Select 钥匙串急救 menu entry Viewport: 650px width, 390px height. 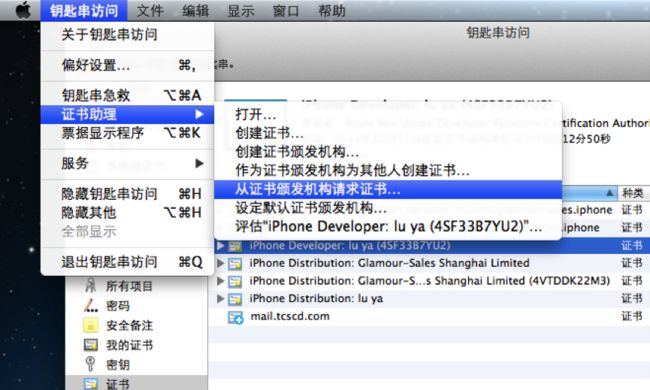tap(127, 95)
